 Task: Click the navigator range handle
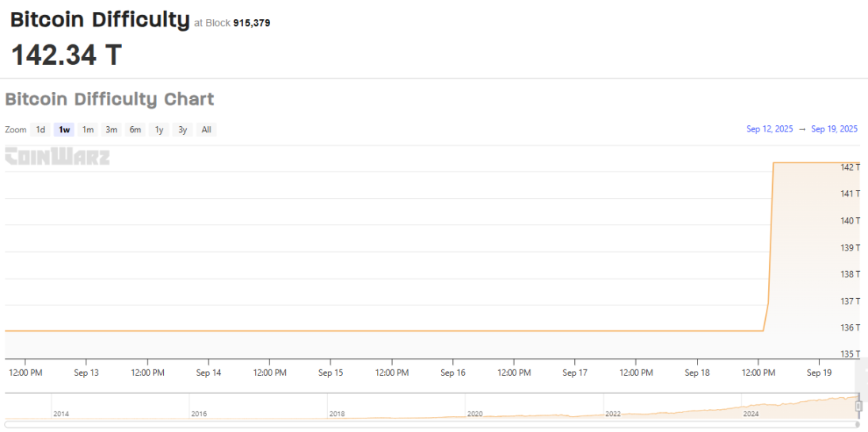coord(858,406)
